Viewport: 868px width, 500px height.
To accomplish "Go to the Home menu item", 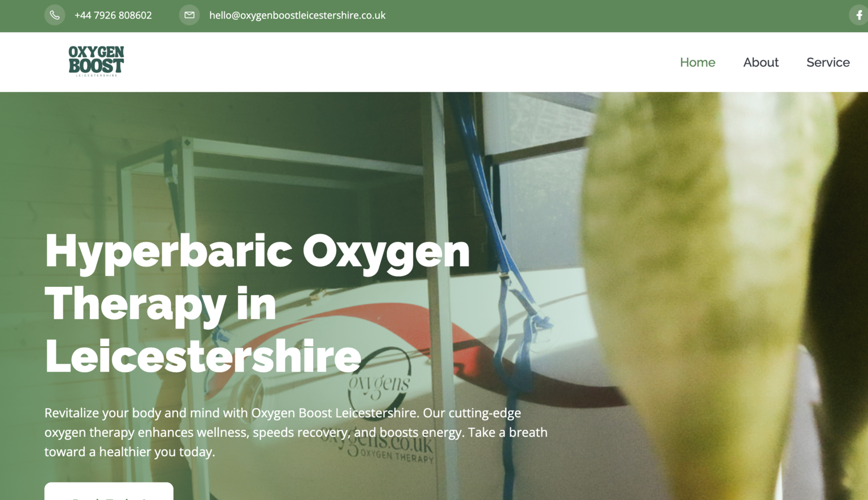I will [697, 62].
